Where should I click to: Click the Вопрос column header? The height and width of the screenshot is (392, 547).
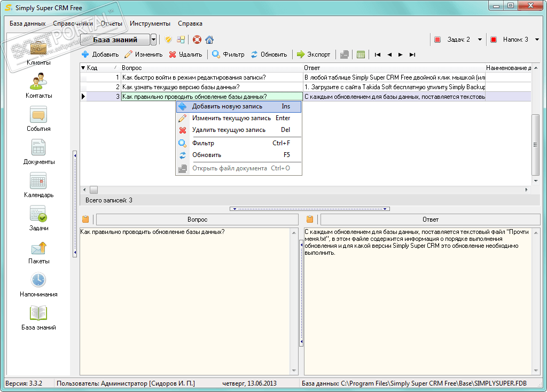212,68
